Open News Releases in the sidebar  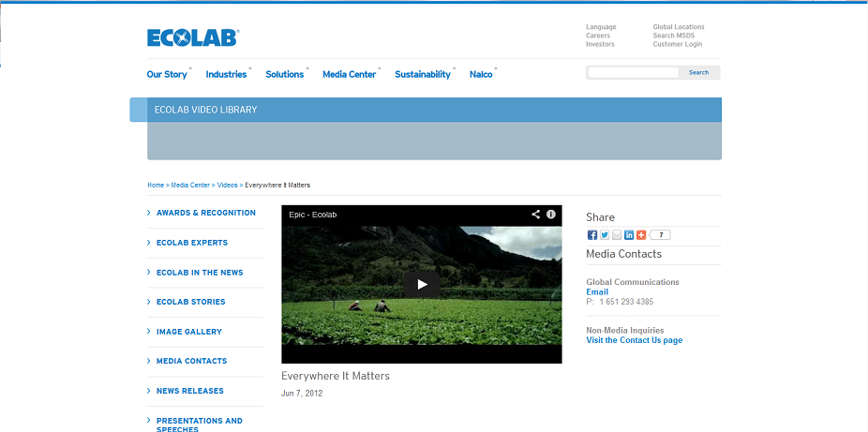click(x=190, y=391)
